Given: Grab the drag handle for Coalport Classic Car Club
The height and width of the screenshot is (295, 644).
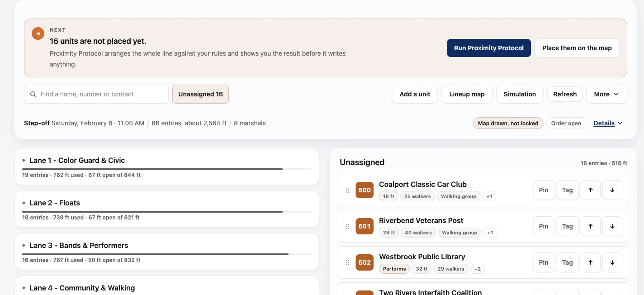Looking at the screenshot, I should [x=347, y=190].
